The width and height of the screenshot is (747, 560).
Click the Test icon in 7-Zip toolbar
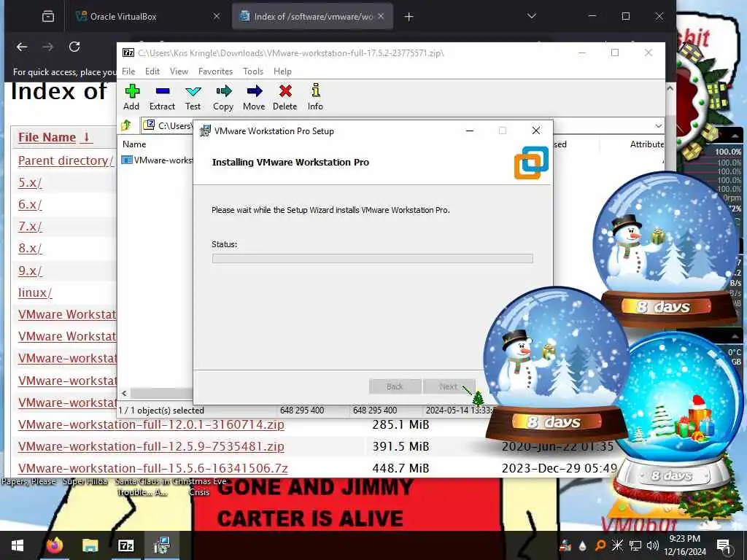(193, 91)
